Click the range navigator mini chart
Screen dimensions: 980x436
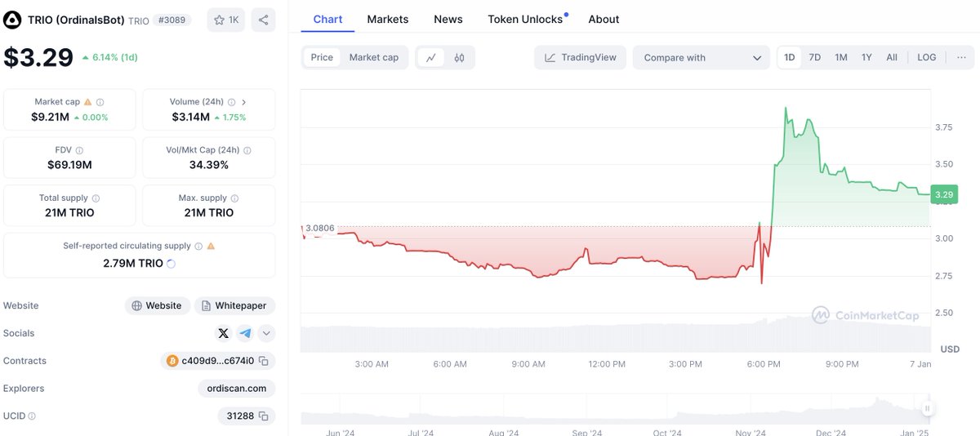[x=617, y=408]
